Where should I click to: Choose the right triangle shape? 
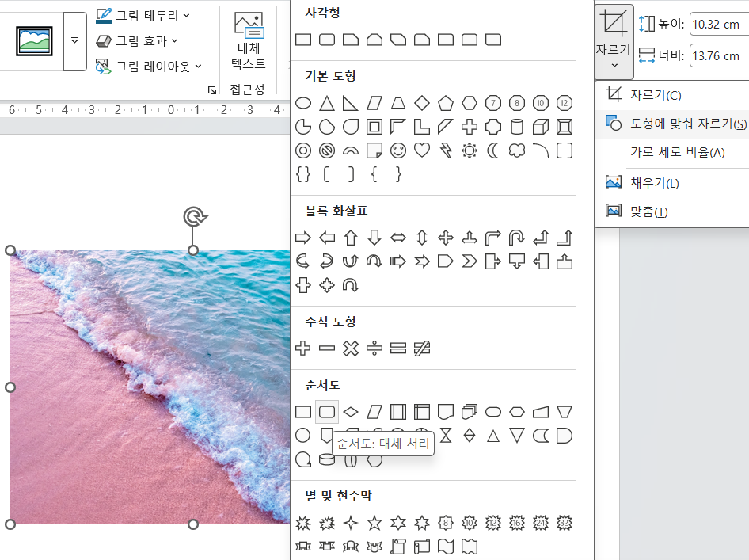pos(351,103)
